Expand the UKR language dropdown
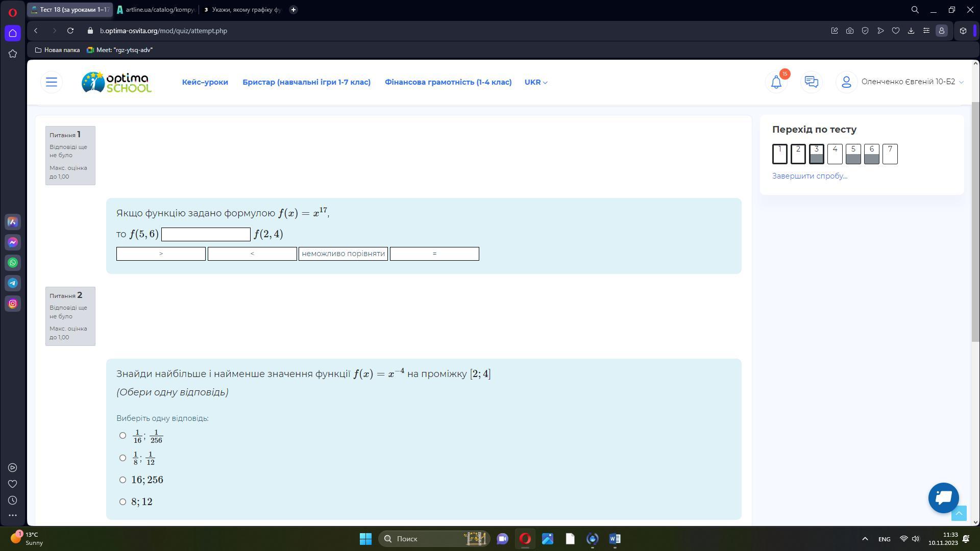The width and height of the screenshot is (980, 551). (x=535, y=82)
